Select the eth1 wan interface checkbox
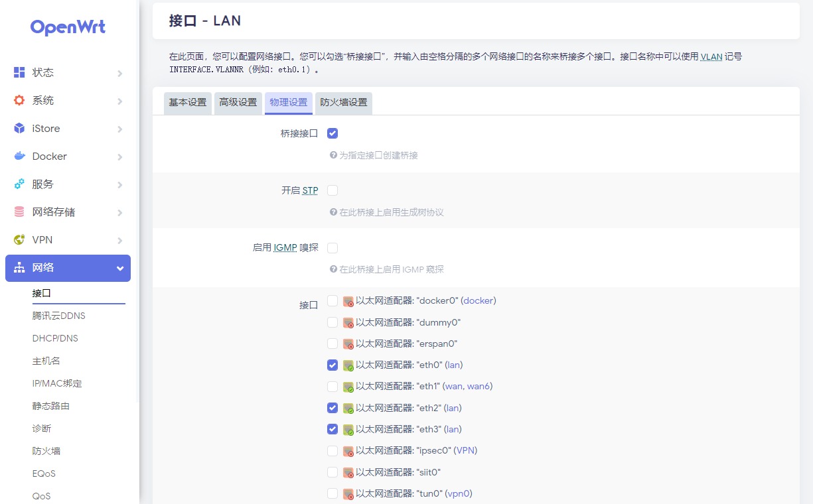The image size is (813, 504). point(333,386)
